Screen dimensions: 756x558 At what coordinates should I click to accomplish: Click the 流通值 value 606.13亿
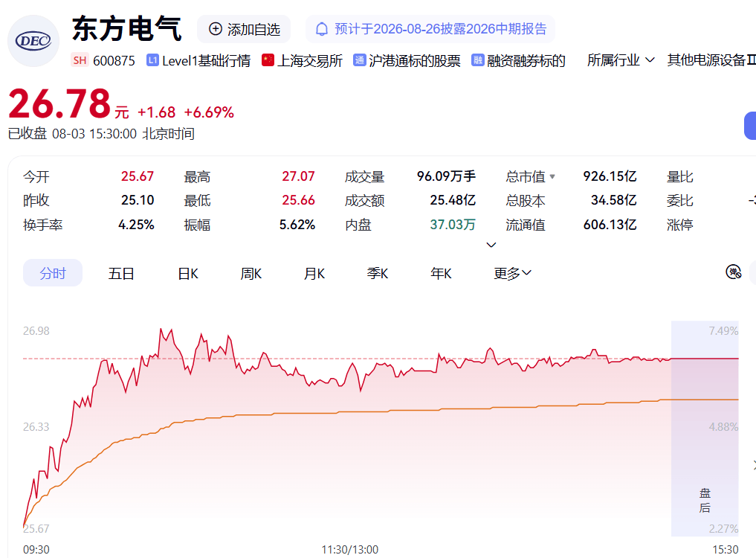coord(610,225)
